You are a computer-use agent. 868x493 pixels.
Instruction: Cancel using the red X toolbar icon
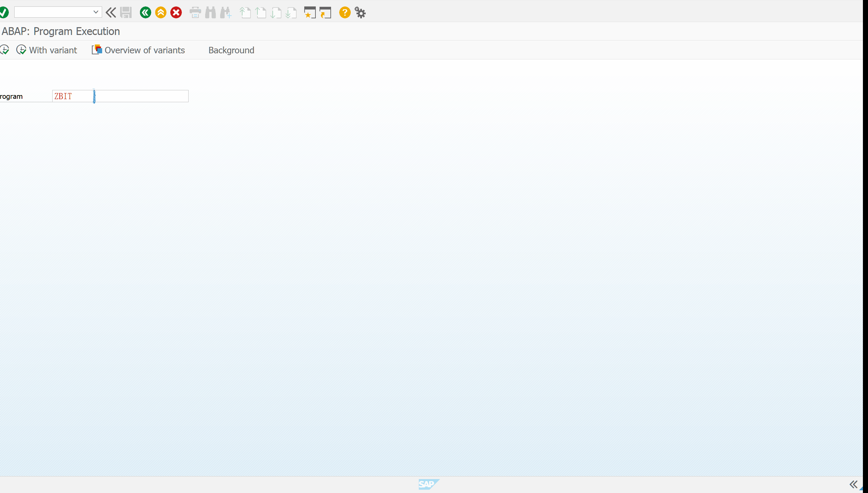coord(176,12)
